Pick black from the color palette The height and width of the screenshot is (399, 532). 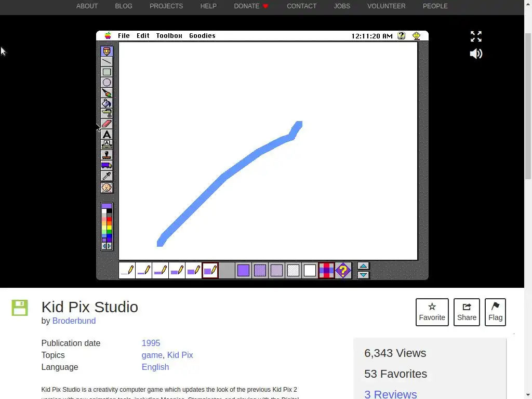[x=109, y=211]
